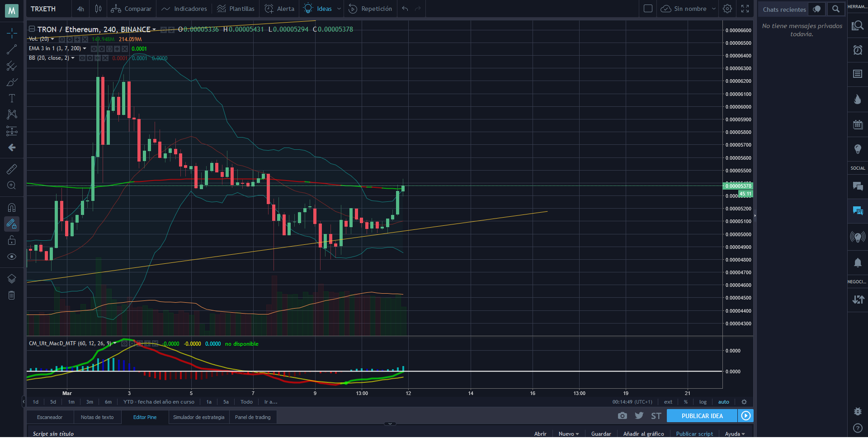868x438 pixels.
Task: Open the candle chart style selector
Action: tap(98, 9)
